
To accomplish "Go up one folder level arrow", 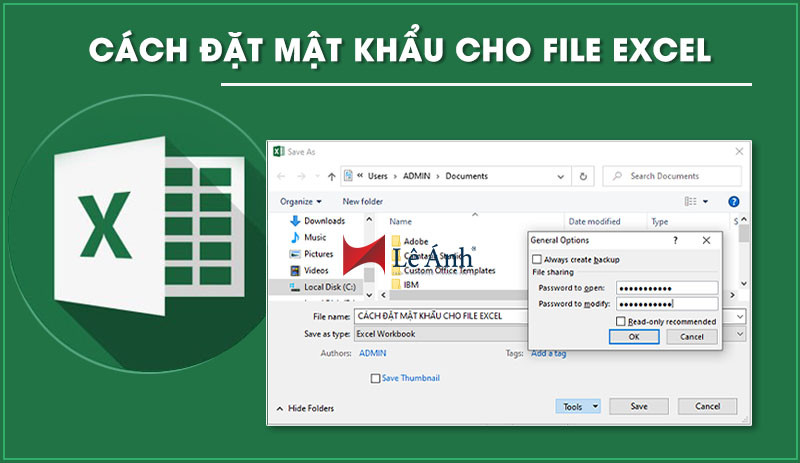I will [332, 176].
